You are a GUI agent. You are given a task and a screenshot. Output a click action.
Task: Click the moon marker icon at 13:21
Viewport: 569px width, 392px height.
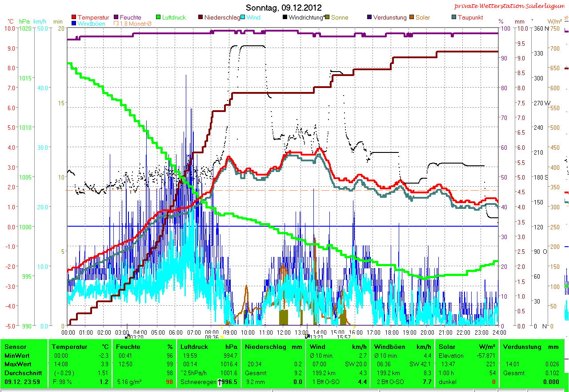coord(307,337)
